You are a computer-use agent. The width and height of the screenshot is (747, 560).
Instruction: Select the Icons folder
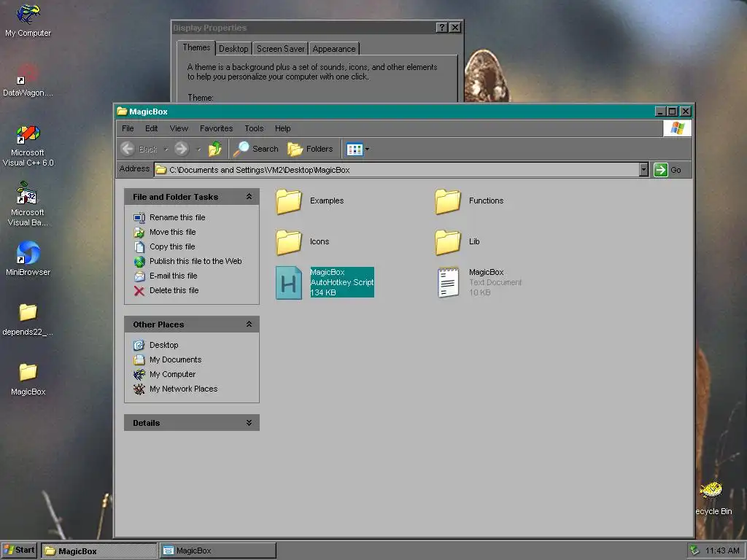pos(303,242)
